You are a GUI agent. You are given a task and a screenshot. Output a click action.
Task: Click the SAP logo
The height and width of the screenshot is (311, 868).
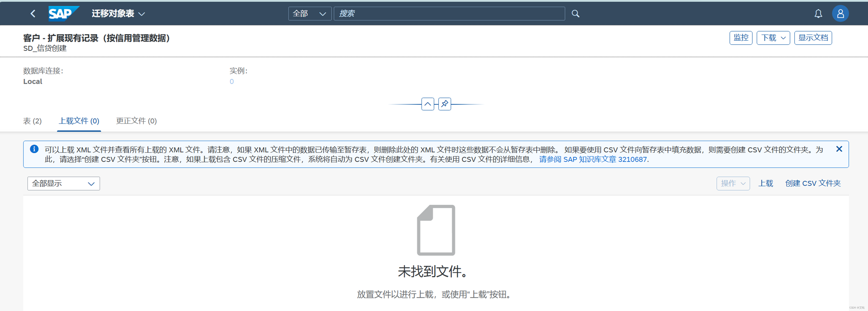point(64,14)
